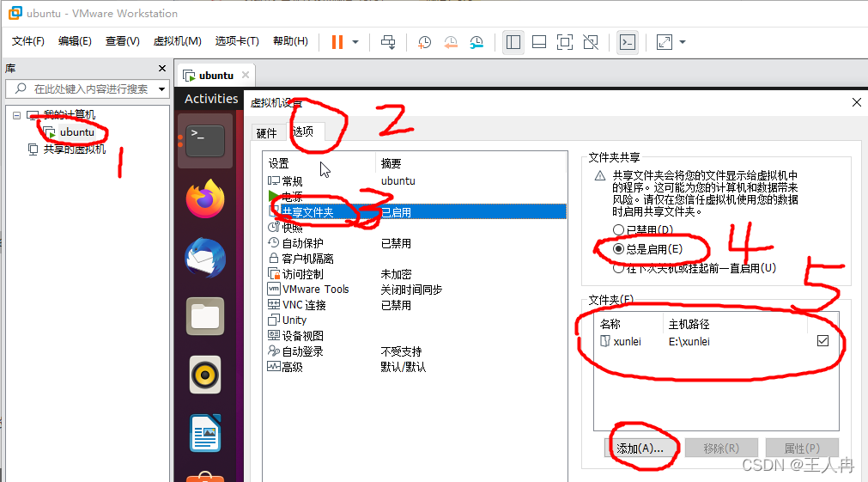
Task: Open the 虚拟机(M) menu
Action: [177, 41]
